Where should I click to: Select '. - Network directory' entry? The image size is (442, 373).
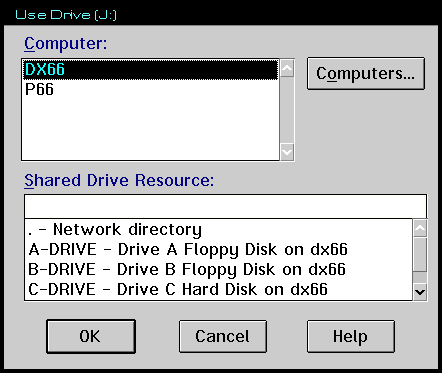pos(218,229)
